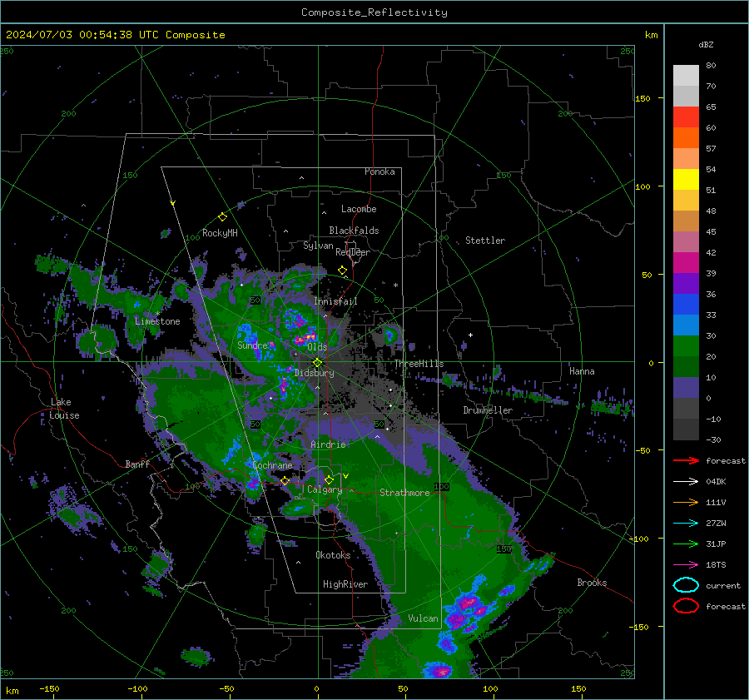The height and width of the screenshot is (700, 749).
Task: Click the orange 57-60 dBZ swatch
Action: 686,138
